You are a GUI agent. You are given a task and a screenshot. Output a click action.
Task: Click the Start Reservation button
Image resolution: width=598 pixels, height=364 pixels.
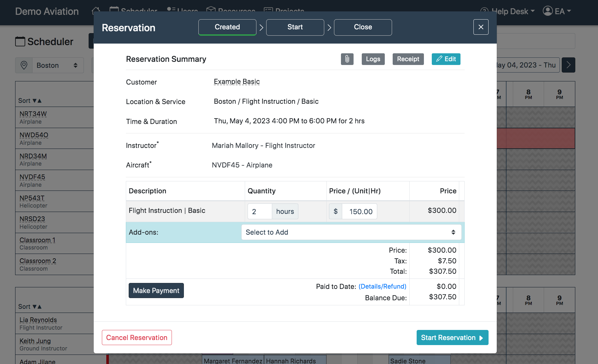click(x=452, y=338)
